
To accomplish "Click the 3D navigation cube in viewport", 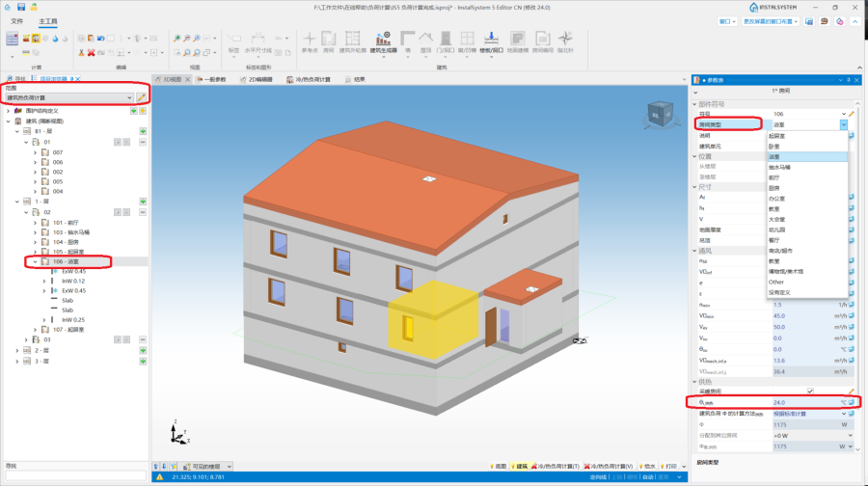I will click(x=657, y=114).
